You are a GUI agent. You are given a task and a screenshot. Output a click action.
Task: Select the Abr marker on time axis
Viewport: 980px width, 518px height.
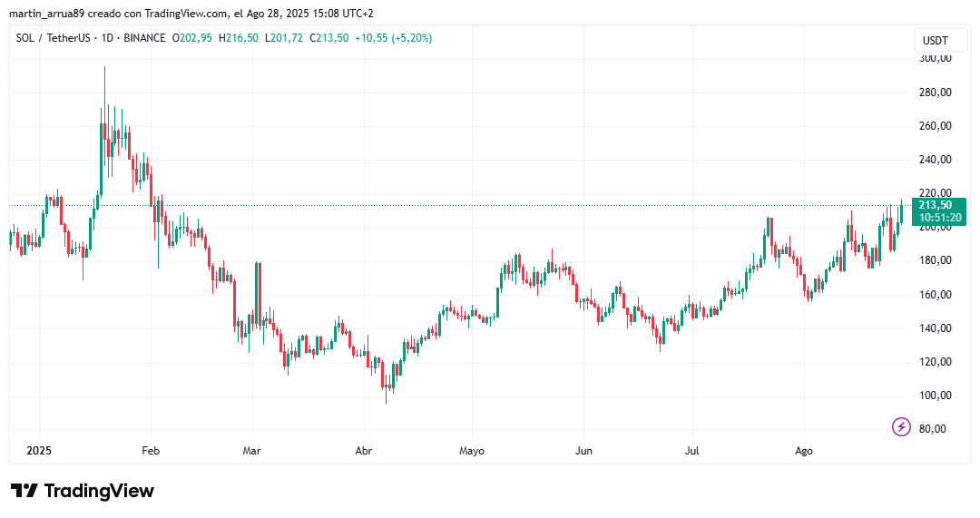[364, 451]
